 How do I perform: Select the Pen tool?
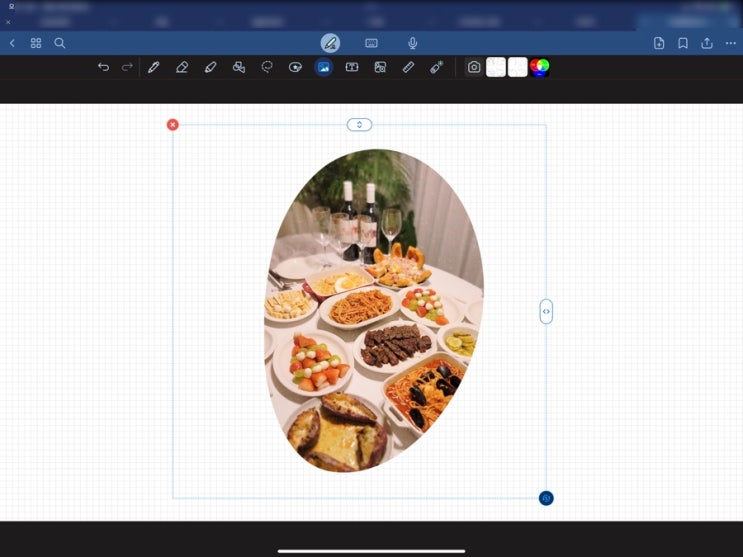pos(154,67)
